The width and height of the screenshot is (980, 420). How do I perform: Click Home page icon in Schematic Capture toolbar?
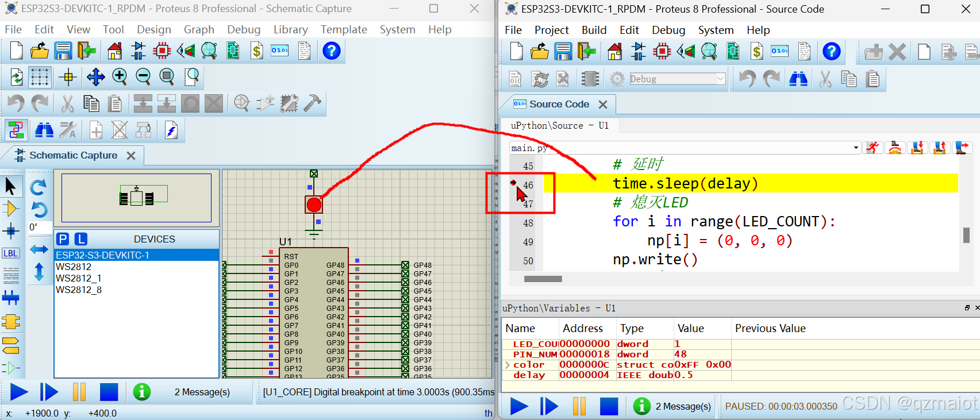(x=115, y=51)
